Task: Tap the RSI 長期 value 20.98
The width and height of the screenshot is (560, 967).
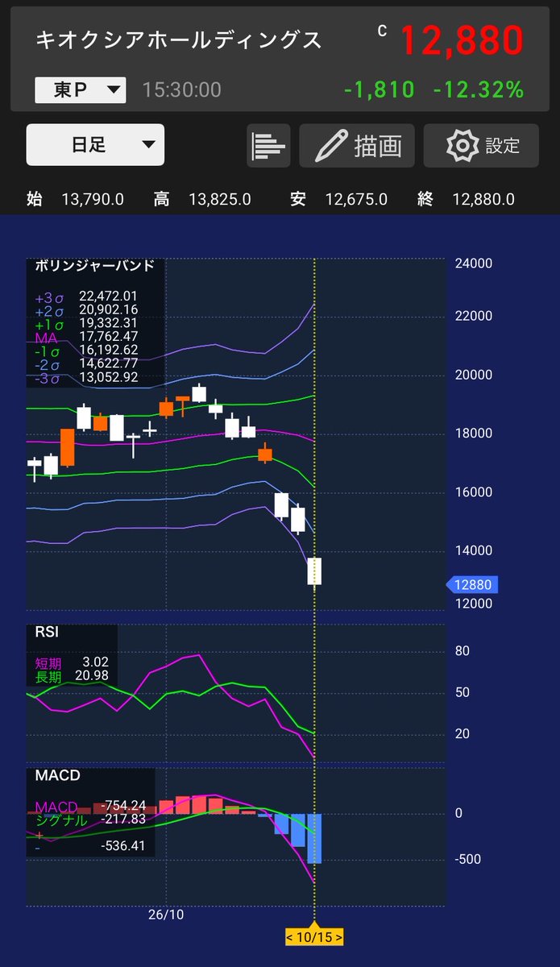Action: (91, 677)
